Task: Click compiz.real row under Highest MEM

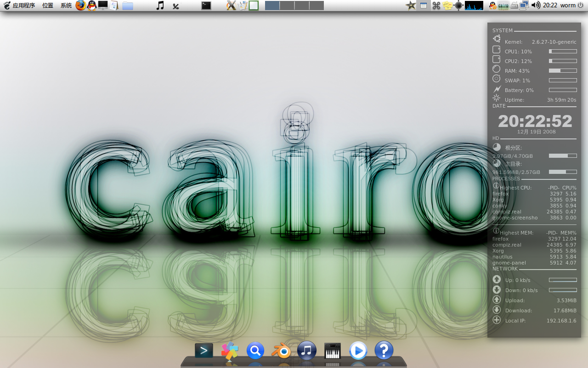Action: point(534,245)
